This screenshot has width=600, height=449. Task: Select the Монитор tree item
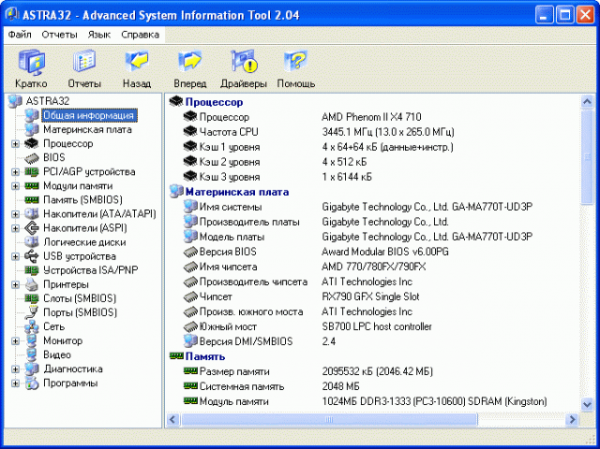pos(63,341)
